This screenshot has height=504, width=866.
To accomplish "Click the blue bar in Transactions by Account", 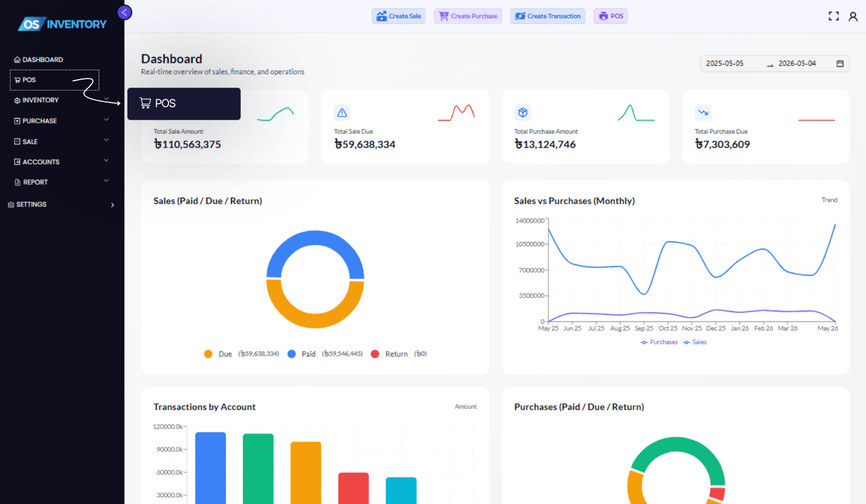I will click(x=211, y=468).
